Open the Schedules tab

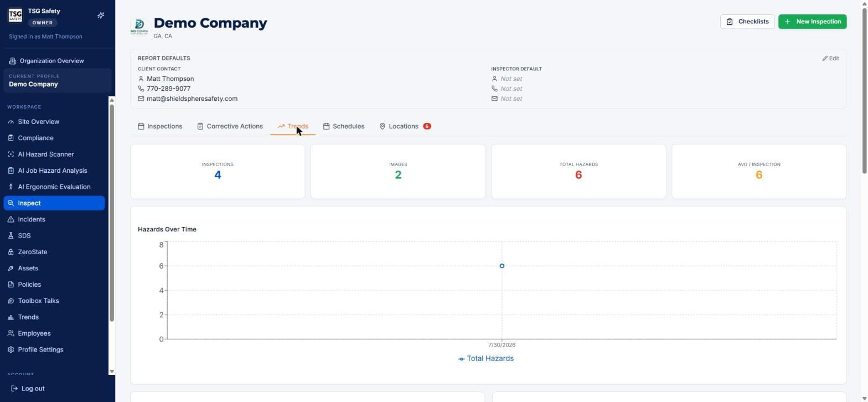pyautogui.click(x=344, y=126)
